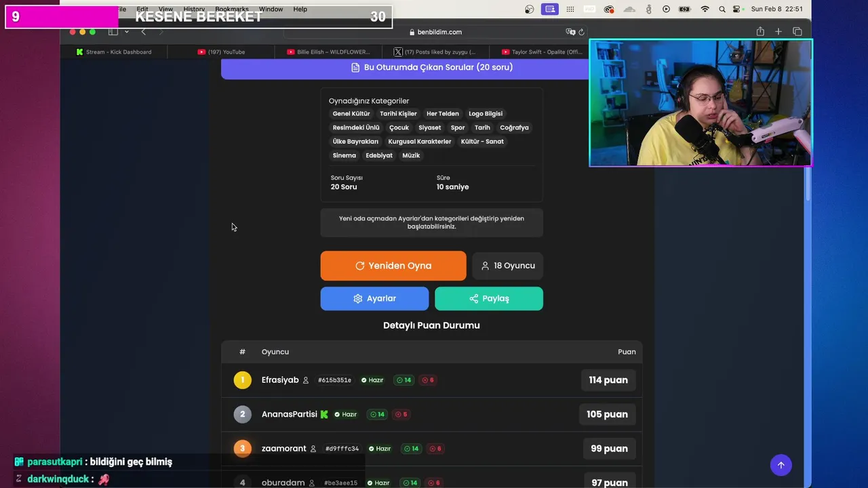Open the Help menu in the menu bar
The height and width of the screenshot is (488, 868).
[300, 9]
